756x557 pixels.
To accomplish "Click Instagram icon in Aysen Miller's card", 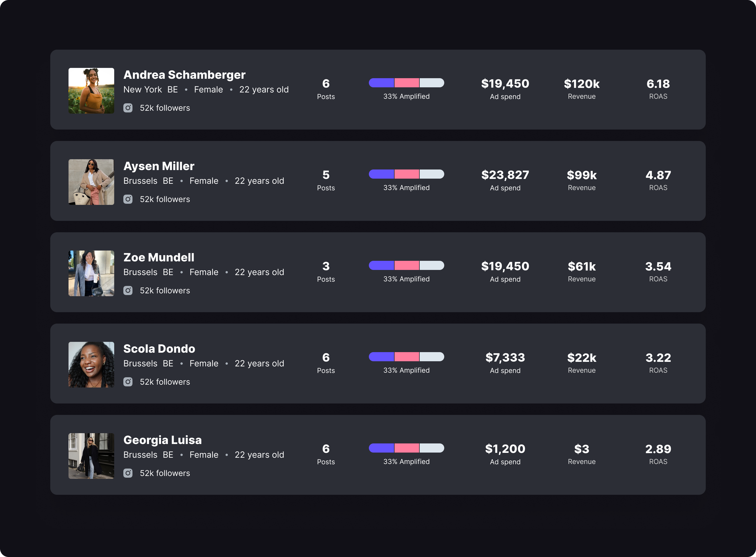I will click(128, 199).
